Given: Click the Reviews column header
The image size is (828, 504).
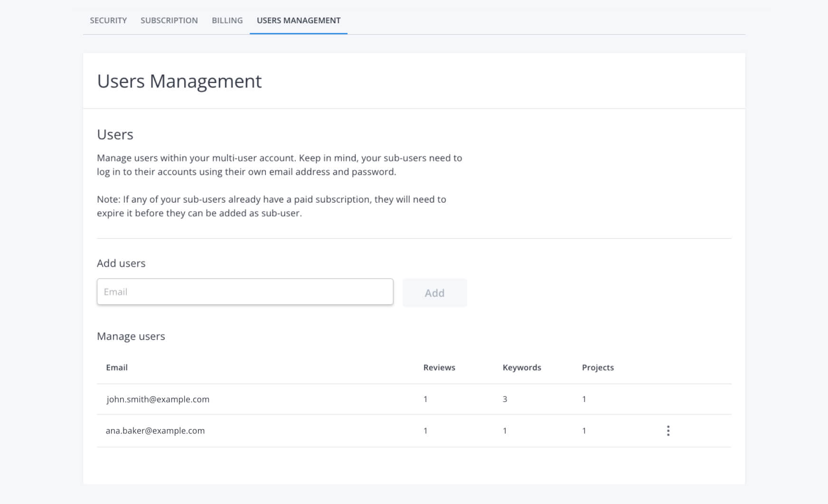Looking at the screenshot, I should 439,368.
